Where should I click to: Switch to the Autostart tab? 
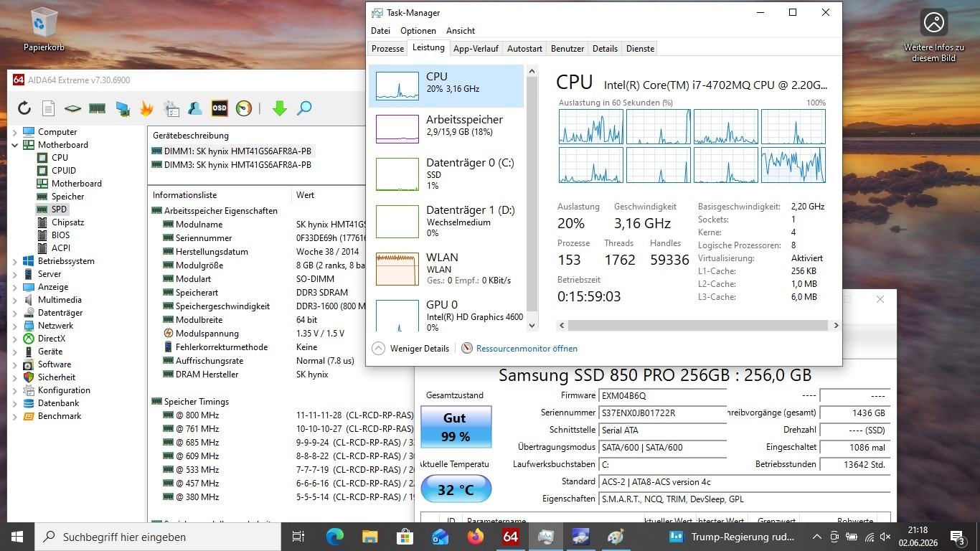[x=524, y=49]
